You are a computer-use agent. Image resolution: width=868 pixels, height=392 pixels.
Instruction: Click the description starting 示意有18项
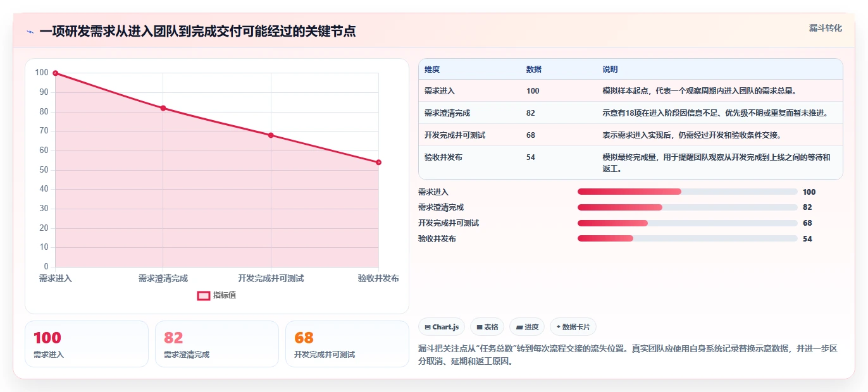[x=715, y=113]
